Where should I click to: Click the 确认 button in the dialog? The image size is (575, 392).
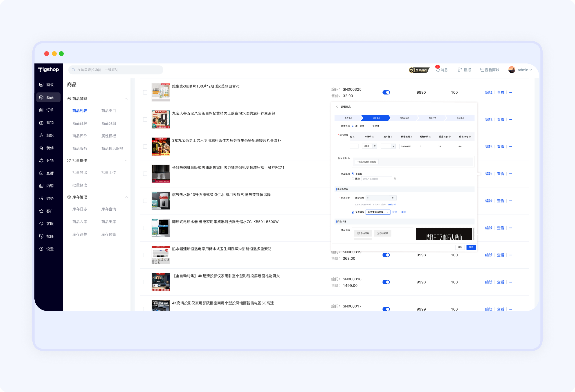(x=471, y=247)
